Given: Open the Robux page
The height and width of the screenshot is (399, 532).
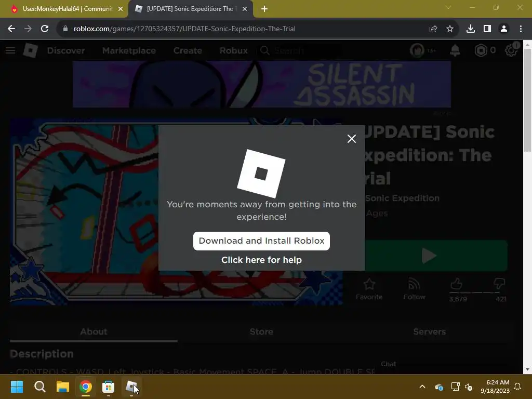Looking at the screenshot, I should click(233, 50).
